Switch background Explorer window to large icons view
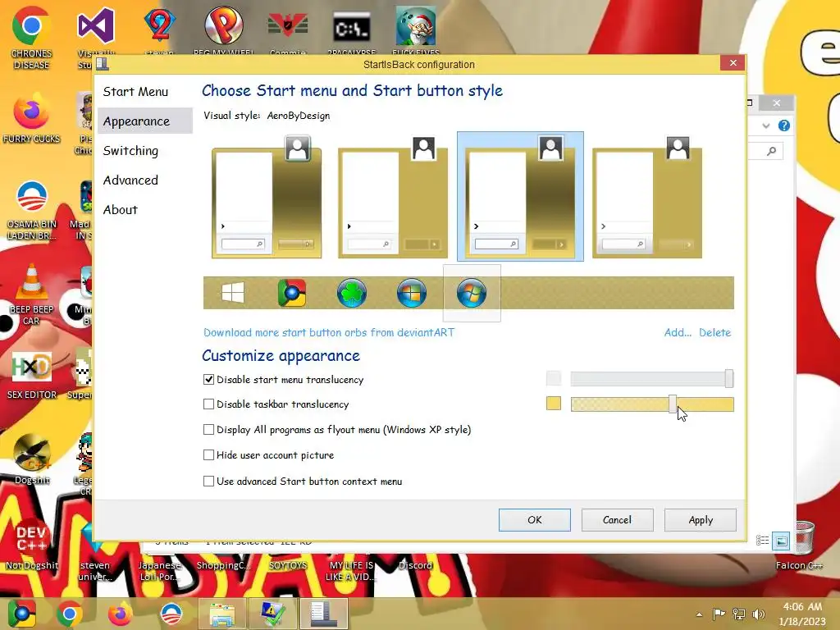 781,541
